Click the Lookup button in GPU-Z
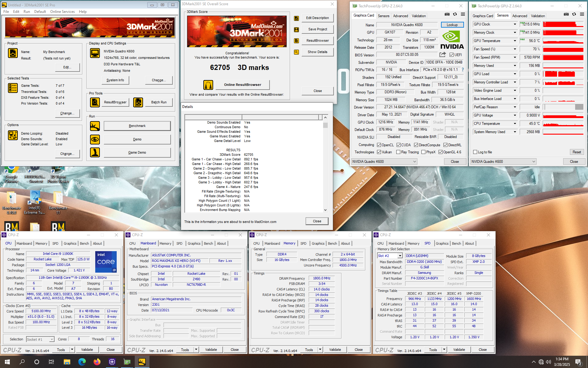The width and height of the screenshot is (588, 368). [452, 25]
